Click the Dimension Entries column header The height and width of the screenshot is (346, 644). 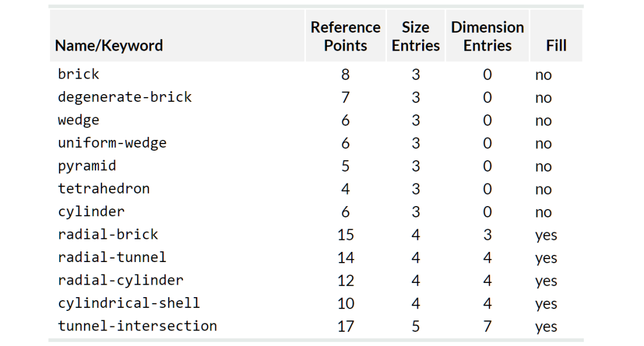pos(487,36)
